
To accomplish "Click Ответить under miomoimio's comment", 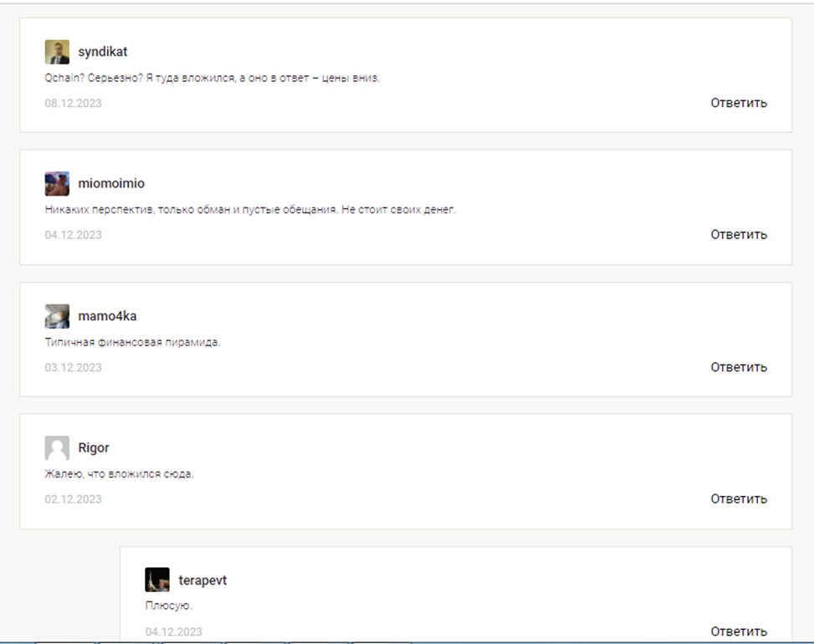I will click(739, 234).
